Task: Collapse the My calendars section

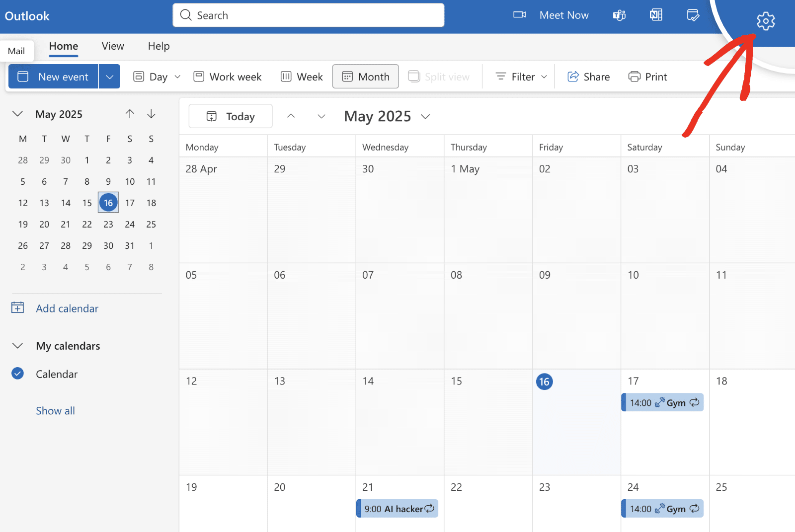Action: click(x=17, y=346)
